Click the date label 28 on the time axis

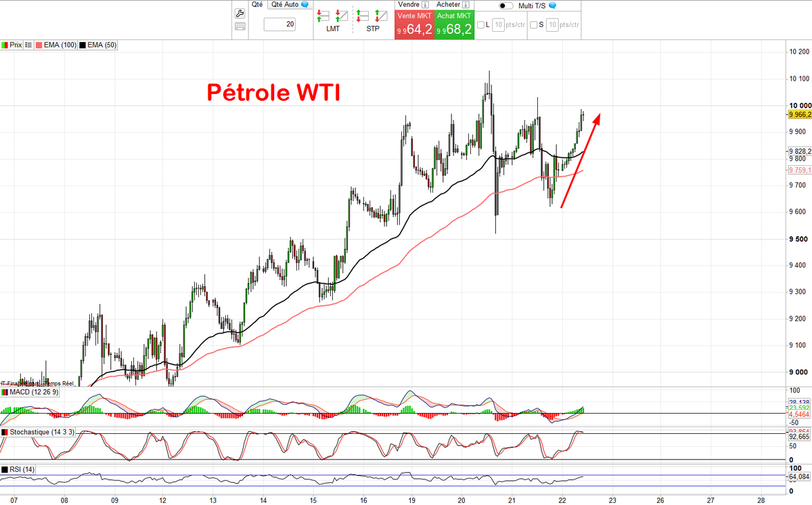point(761,500)
